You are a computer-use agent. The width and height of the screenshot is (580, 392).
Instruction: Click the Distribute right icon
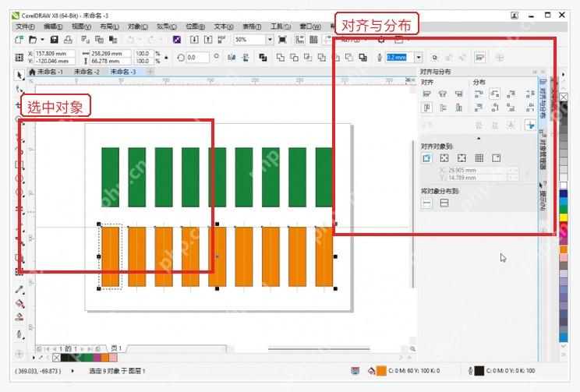click(511, 94)
